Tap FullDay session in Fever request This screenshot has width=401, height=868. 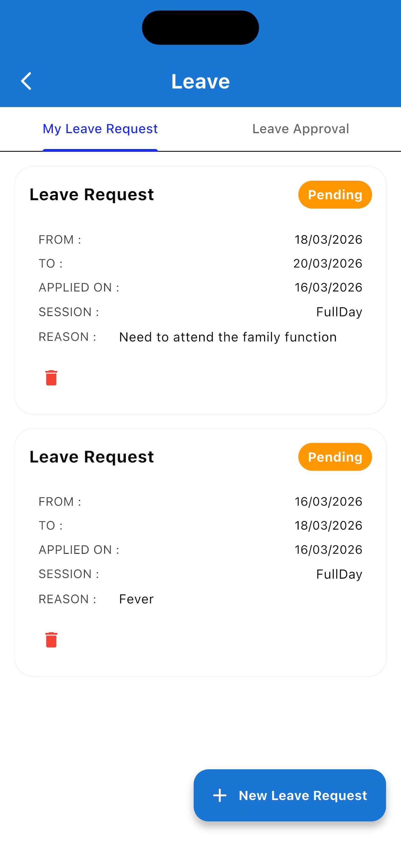[x=339, y=574]
